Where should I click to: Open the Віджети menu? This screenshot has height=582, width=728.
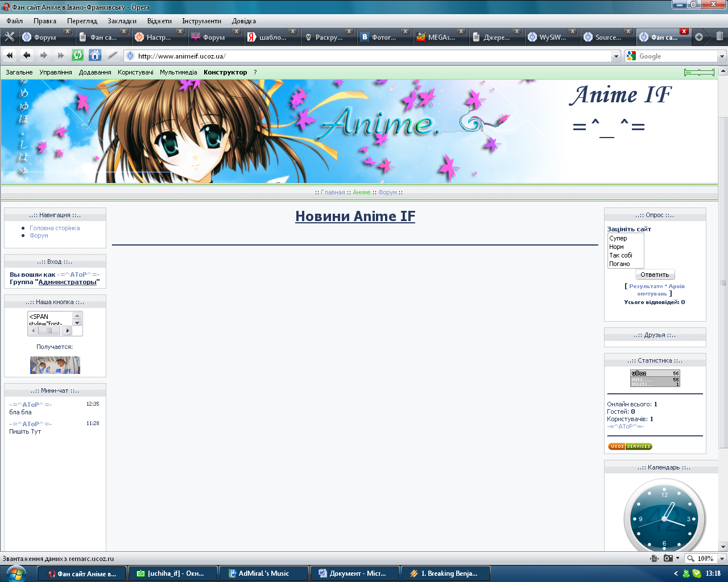click(x=159, y=21)
